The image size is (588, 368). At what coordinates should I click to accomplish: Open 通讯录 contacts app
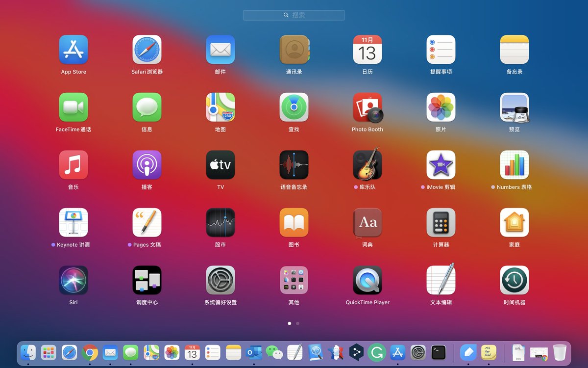(294, 50)
